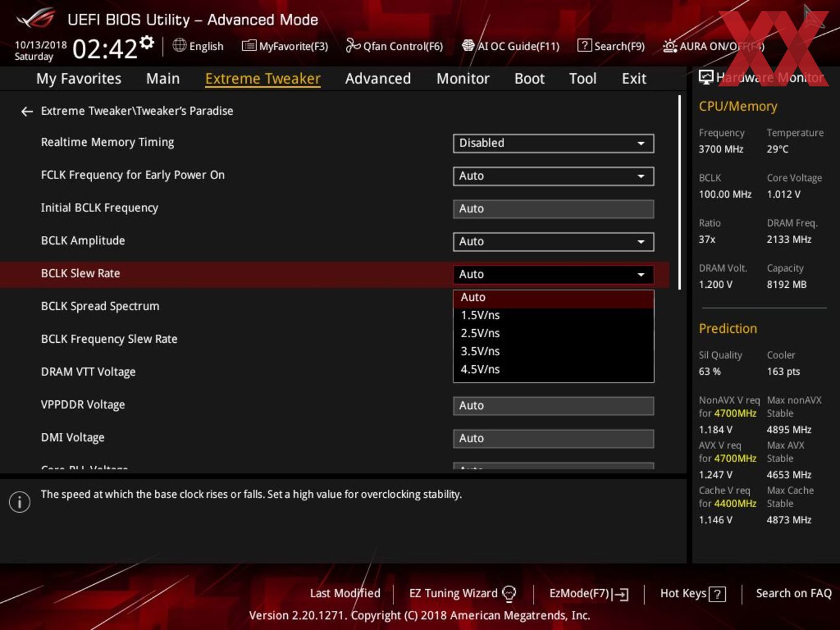Click the back arrow to Extreme Tweaker

(27, 111)
